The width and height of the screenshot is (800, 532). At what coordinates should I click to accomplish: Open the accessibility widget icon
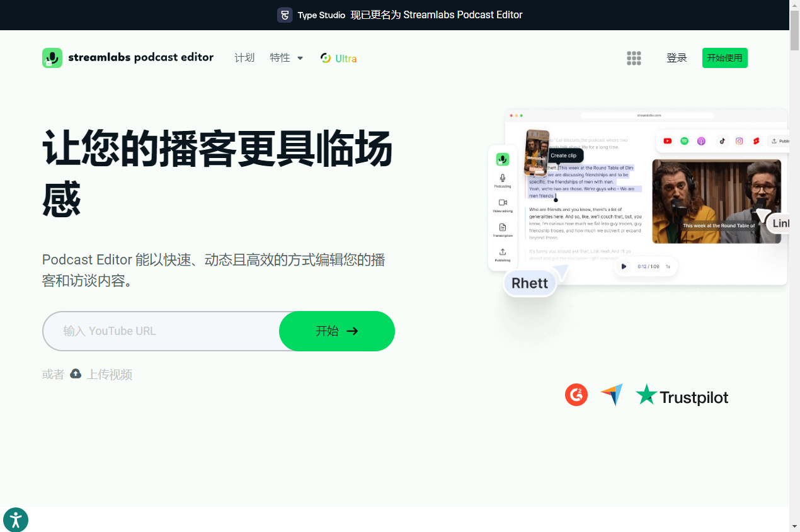[x=16, y=520]
